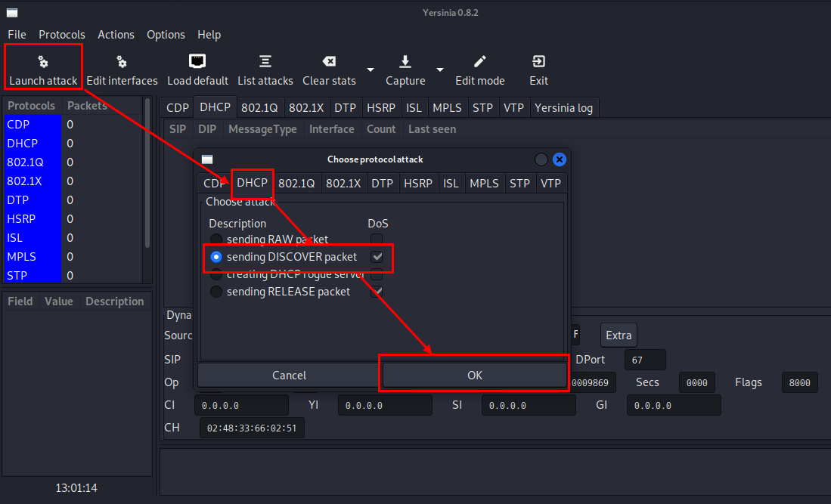Click the Clear stats toolbar icon
The image size is (831, 504).
point(329,61)
